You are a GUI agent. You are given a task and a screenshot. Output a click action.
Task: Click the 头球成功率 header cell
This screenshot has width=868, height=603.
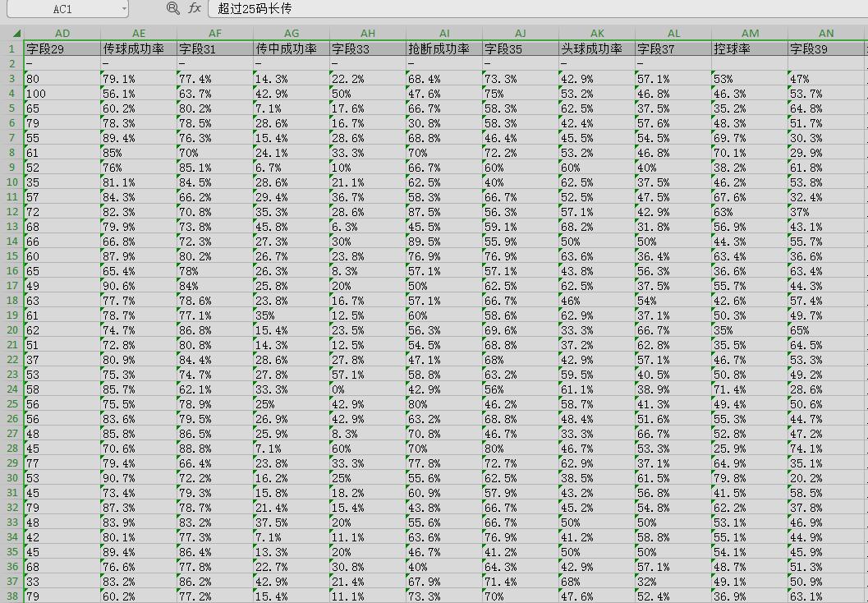(596, 48)
